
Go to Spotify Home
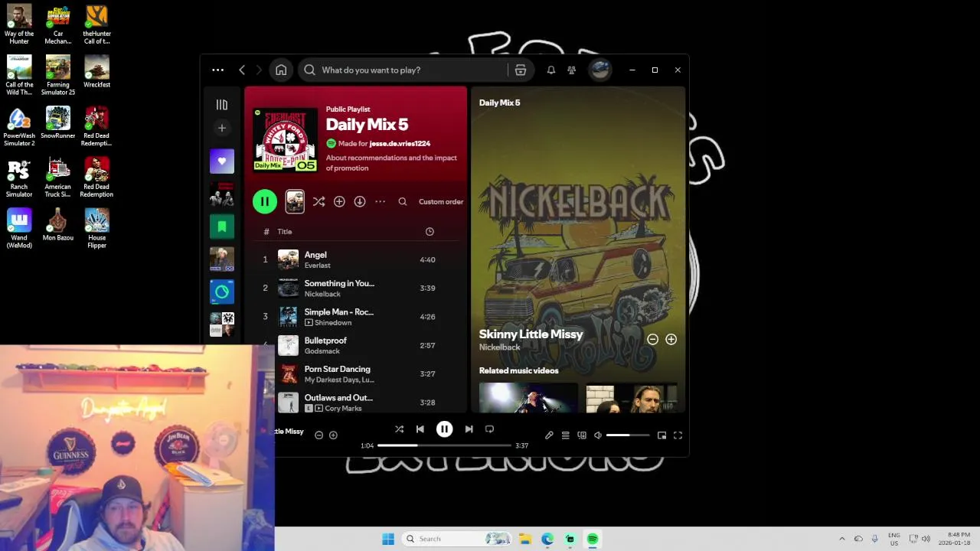pos(281,70)
